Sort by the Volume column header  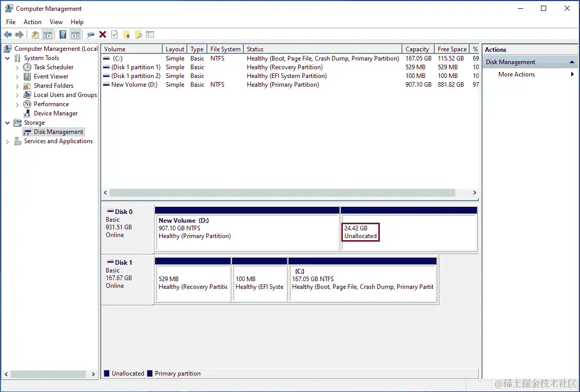tap(132, 49)
